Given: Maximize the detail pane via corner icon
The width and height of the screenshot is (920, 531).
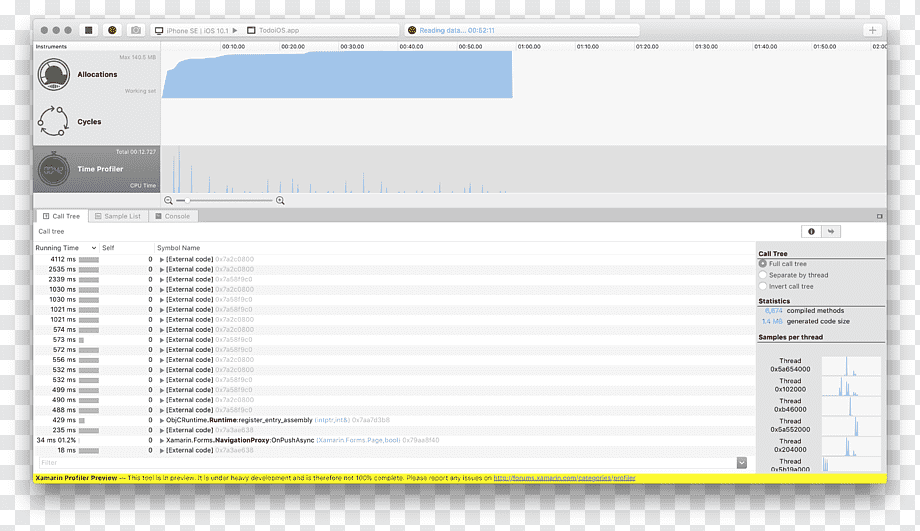Looking at the screenshot, I should 880,217.
